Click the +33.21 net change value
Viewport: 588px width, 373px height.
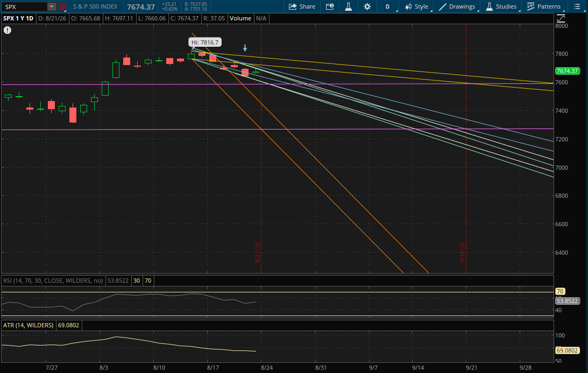click(169, 4)
